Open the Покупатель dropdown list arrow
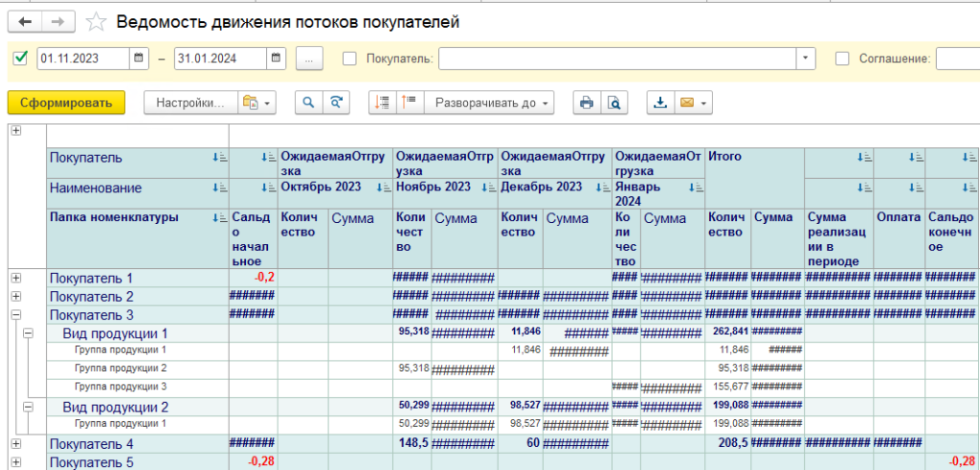 (x=805, y=58)
